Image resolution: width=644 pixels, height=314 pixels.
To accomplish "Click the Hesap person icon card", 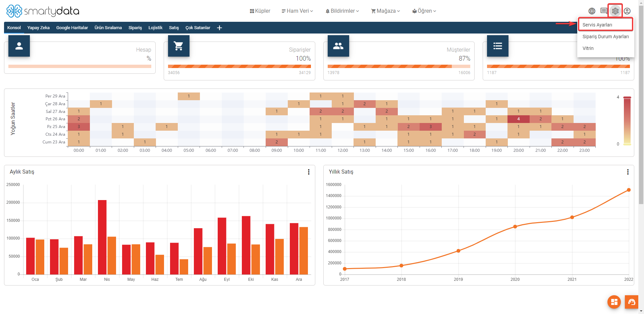I will [19, 46].
